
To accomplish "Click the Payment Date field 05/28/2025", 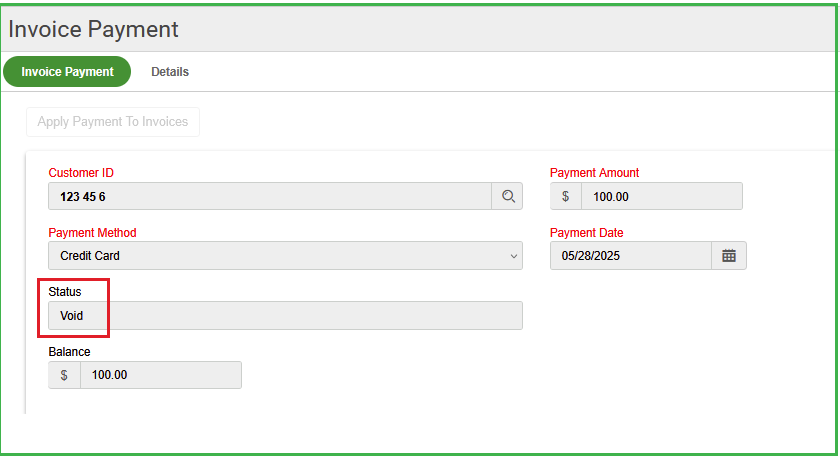I will click(631, 255).
